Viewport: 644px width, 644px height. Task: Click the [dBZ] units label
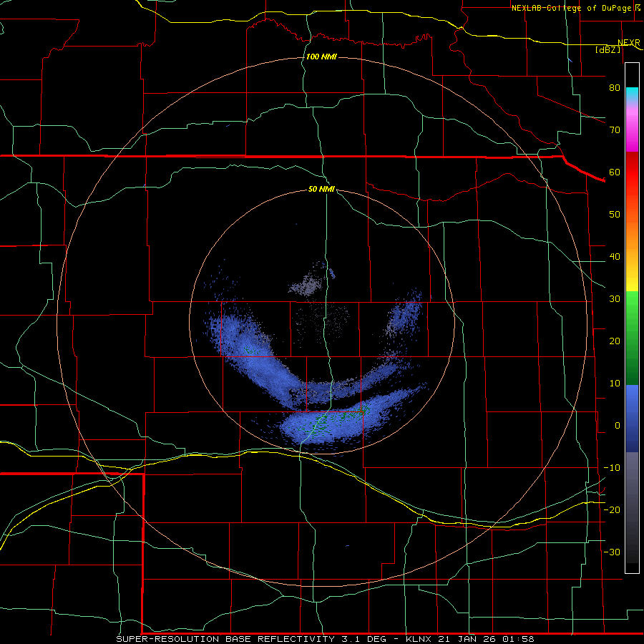pyautogui.click(x=608, y=49)
